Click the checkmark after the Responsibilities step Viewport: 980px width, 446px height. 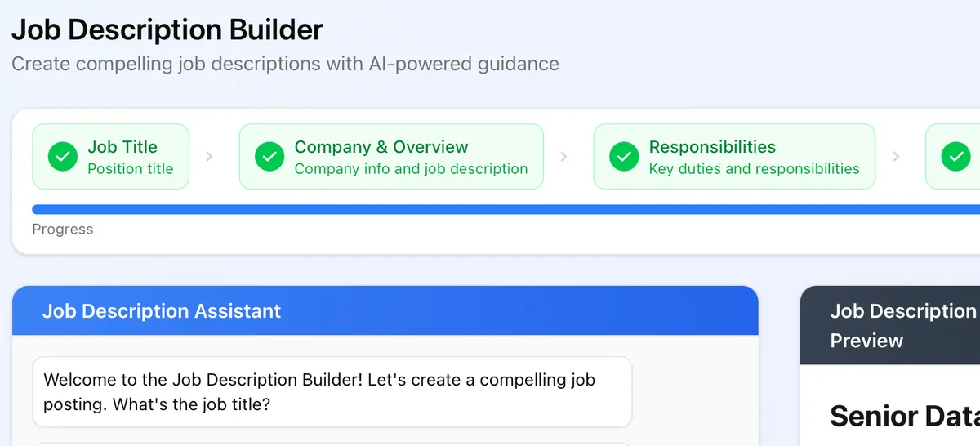[x=955, y=157]
